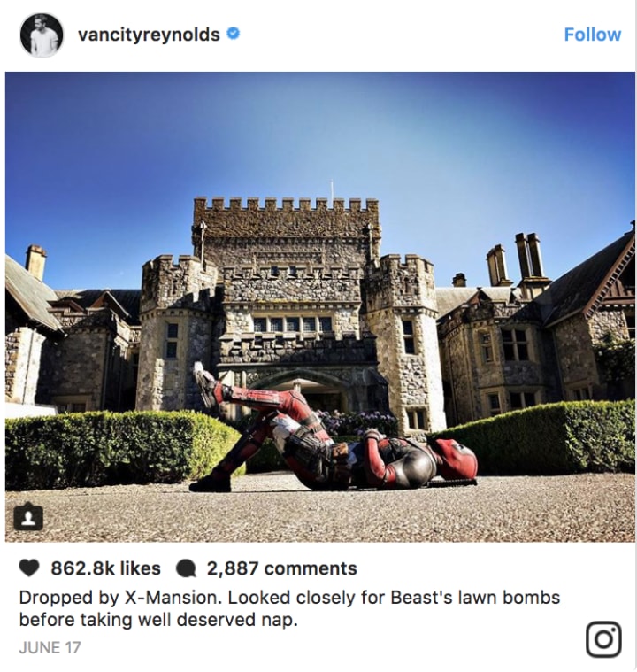View the 862.8k likes count

point(105,568)
